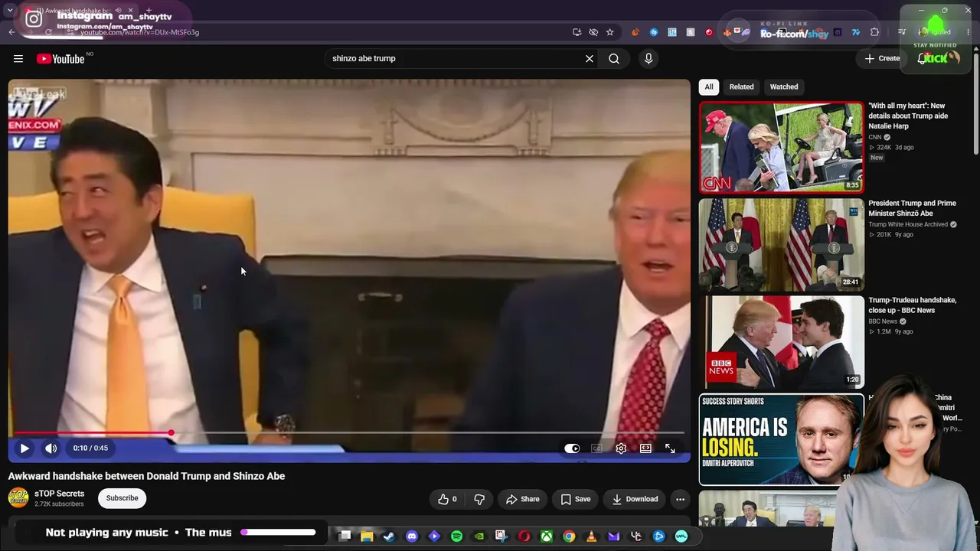This screenshot has width=980, height=551.
Task: Open Google Chrome from taskbar
Action: (569, 536)
